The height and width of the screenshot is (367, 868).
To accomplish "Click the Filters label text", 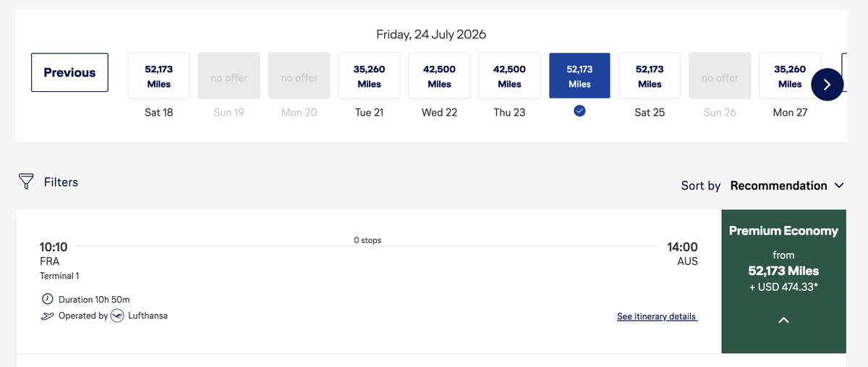I will point(61,182).
